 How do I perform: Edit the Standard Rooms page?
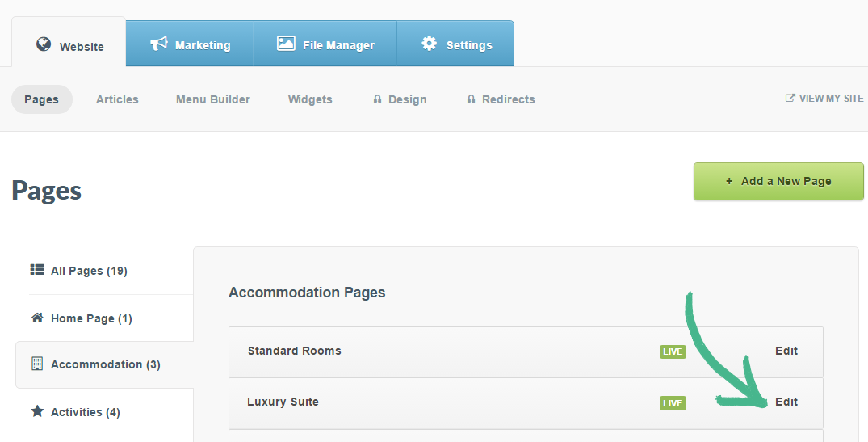point(786,351)
